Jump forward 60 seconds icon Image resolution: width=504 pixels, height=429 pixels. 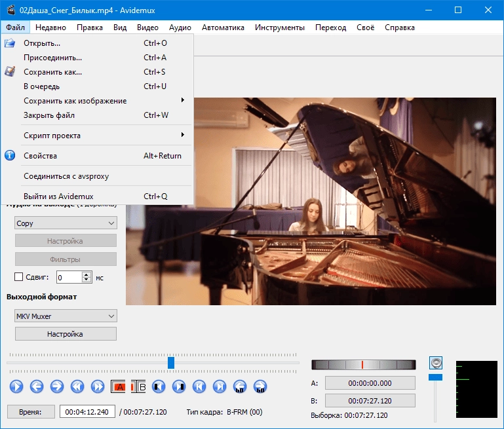click(260, 386)
